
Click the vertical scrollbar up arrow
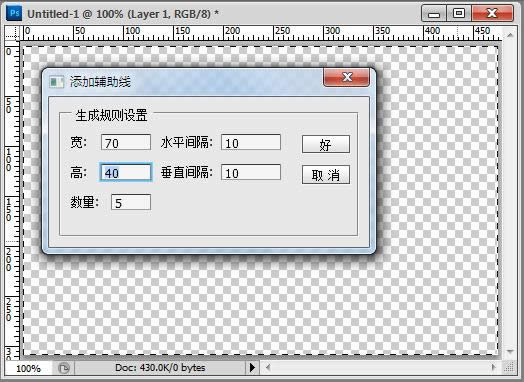tap(510, 35)
